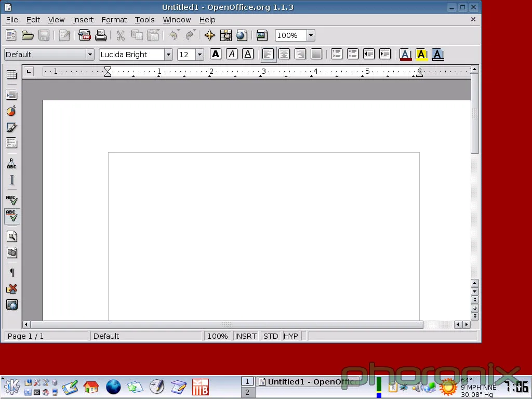Toggle Graphics on/off icon
532x399 pixels.
(12, 289)
